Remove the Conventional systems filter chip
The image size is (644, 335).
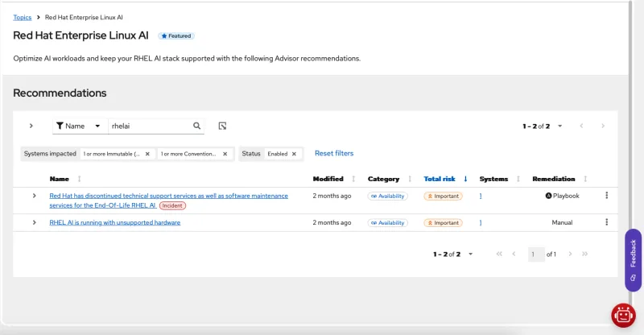[225, 154]
